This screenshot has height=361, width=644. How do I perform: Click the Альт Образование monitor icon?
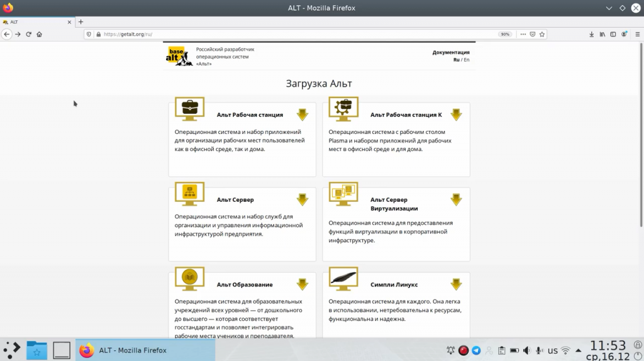pos(190,279)
